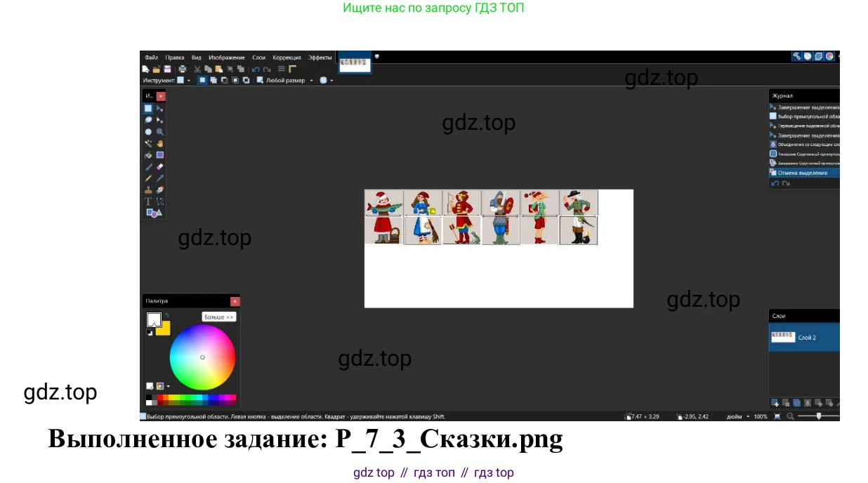Select the Paint Bucket tool
The width and height of the screenshot is (868, 483).
148,155
